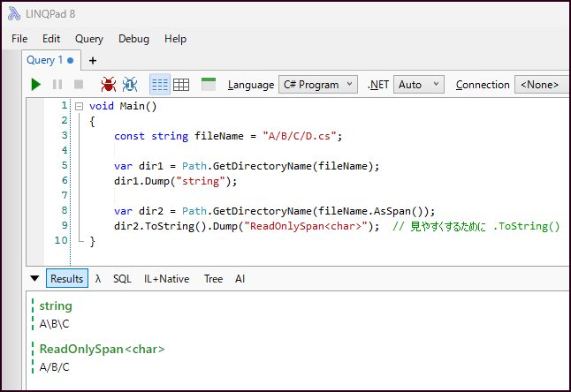
Task: Run the query with green play button
Action: pos(35,85)
